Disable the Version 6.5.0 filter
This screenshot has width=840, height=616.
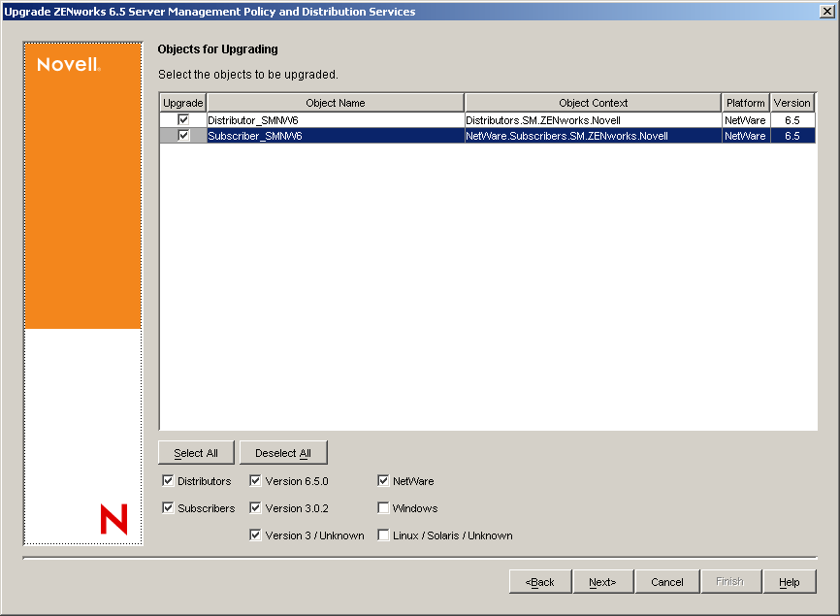click(x=255, y=481)
